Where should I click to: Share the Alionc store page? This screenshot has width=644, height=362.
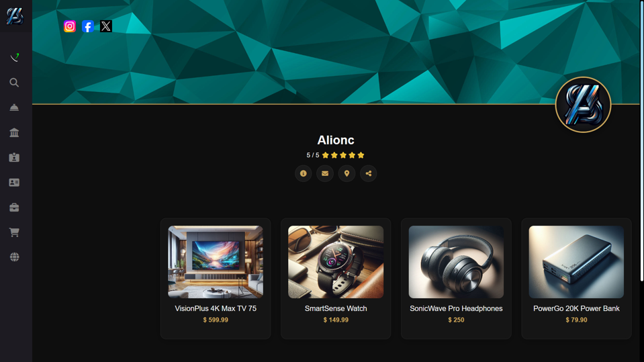pos(369,173)
